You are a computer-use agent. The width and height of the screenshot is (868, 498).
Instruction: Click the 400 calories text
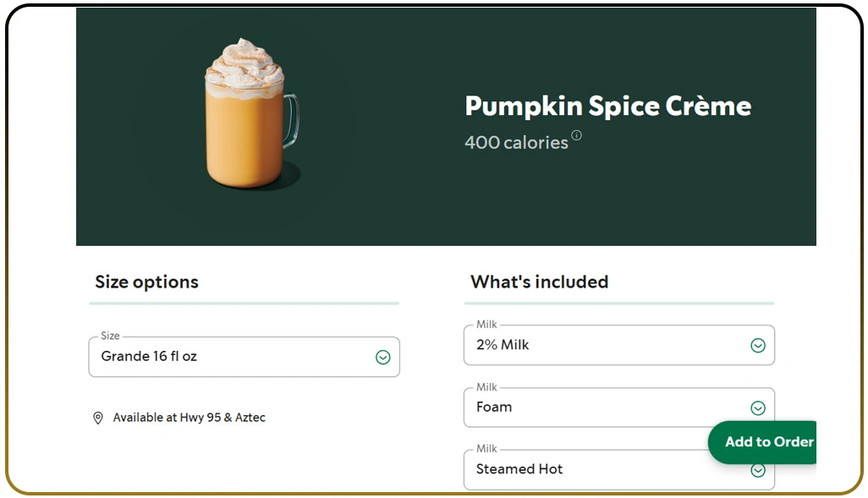coord(516,143)
